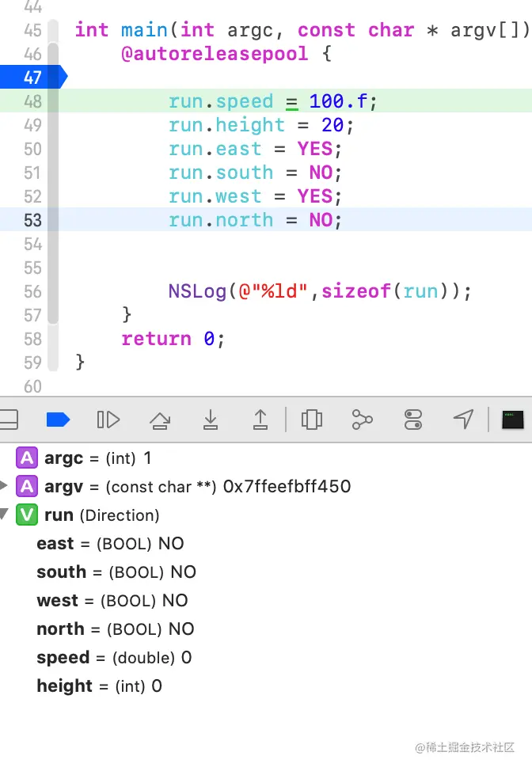Select the argv variable row
The width and height of the screenshot is (532, 771).
tap(266, 487)
